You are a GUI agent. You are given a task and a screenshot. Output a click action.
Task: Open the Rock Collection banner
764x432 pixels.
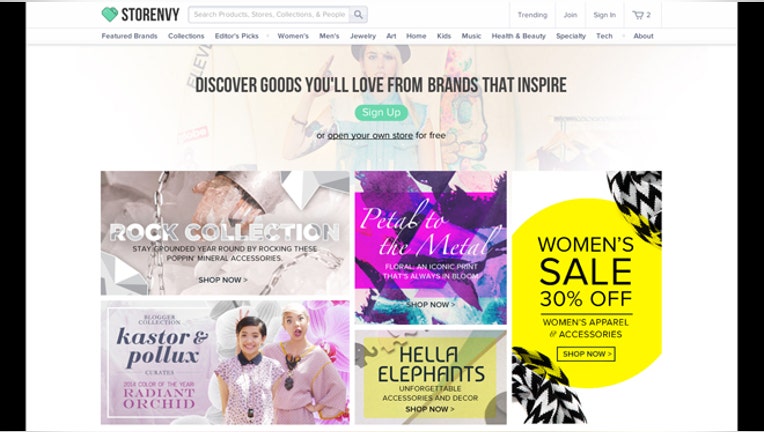point(225,233)
